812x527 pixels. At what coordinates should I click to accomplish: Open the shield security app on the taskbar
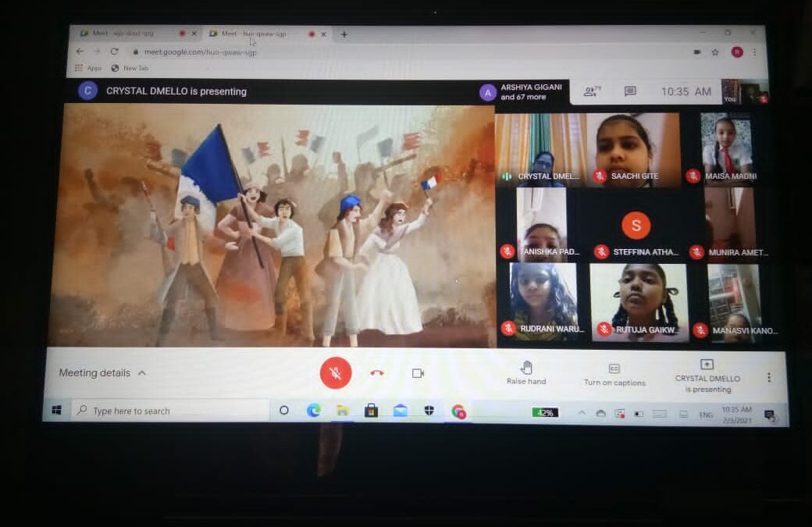(429, 411)
